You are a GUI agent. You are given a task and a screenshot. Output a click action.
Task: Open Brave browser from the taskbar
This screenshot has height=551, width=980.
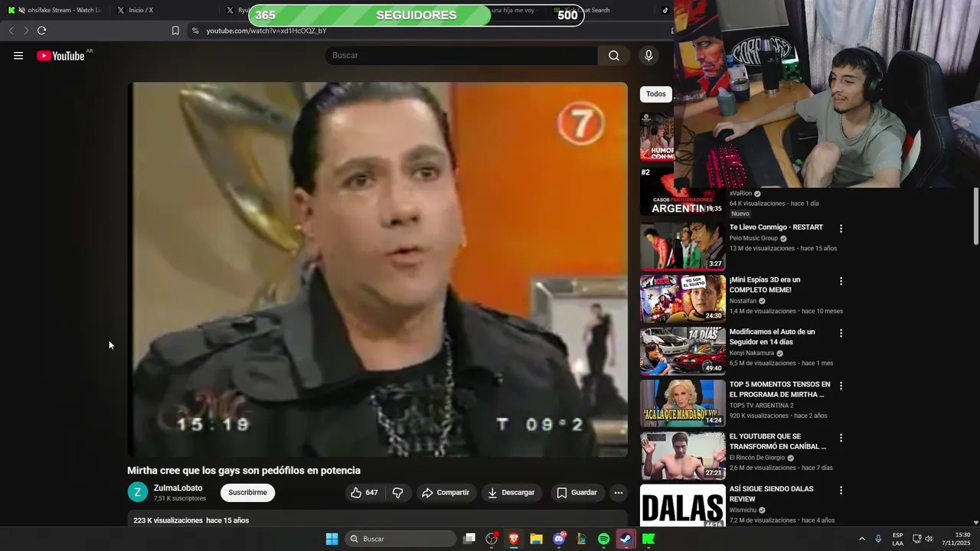514,539
